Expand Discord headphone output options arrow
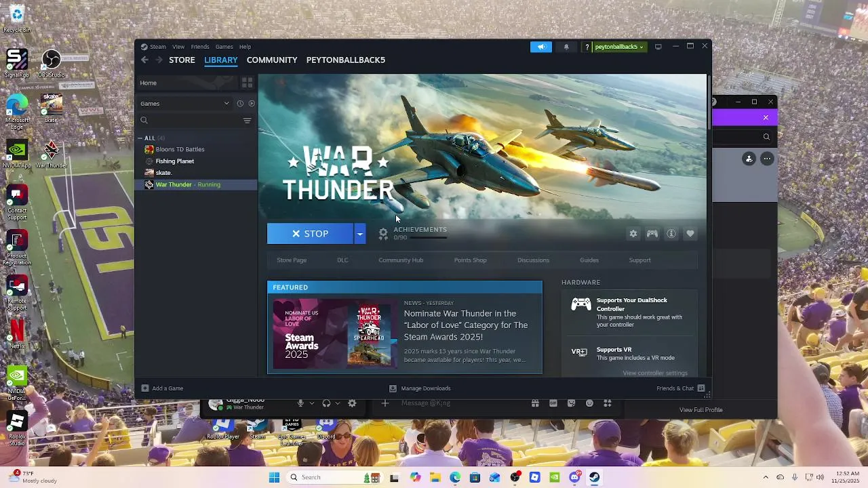Screen dimensions: 868x488 pos(337,403)
